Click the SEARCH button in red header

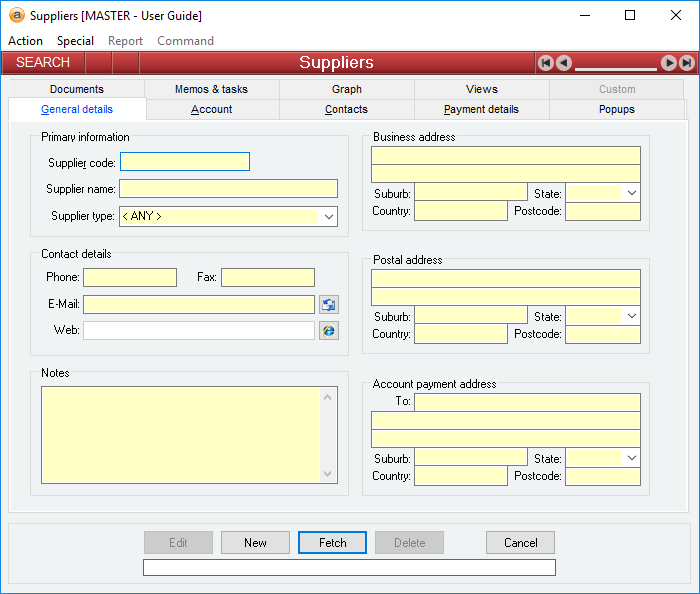(x=43, y=63)
